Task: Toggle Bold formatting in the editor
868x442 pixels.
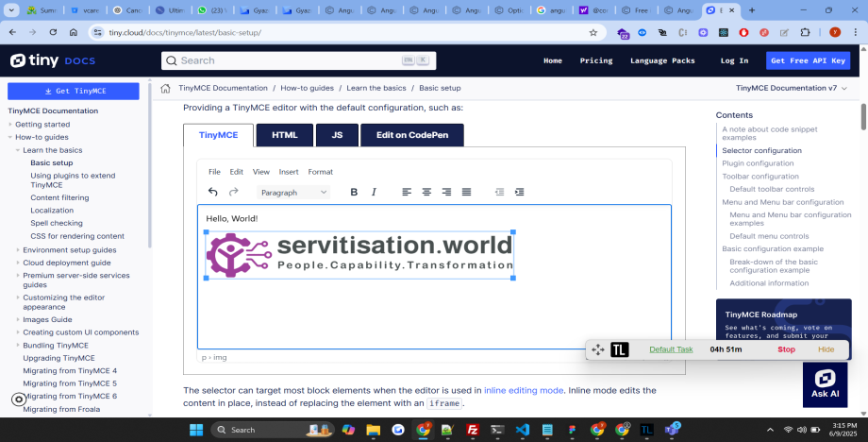Action: 354,192
